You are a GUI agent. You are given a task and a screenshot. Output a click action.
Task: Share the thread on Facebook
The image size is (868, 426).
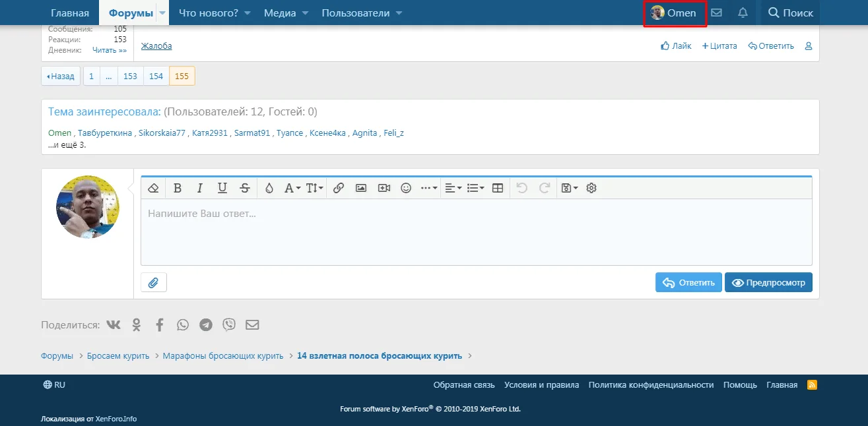click(x=160, y=324)
